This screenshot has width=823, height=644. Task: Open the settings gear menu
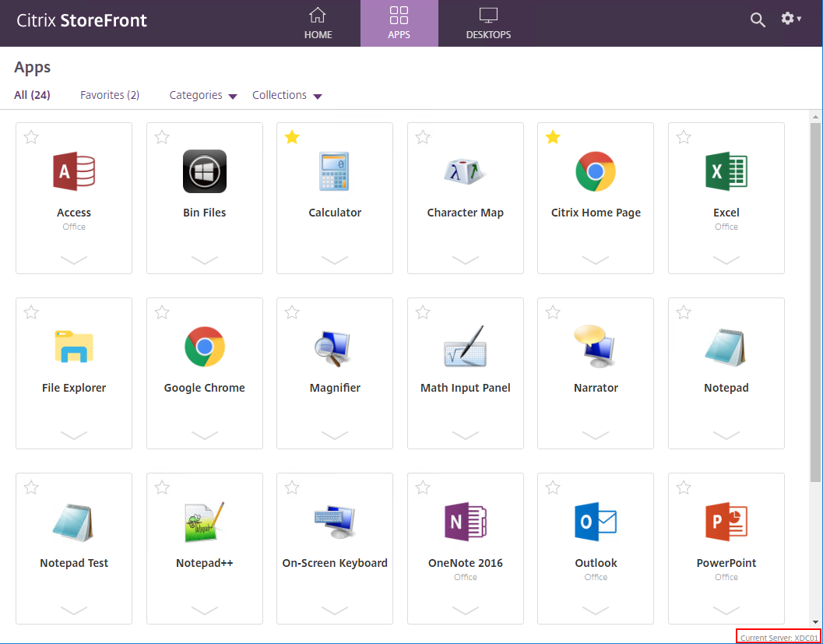click(x=791, y=19)
